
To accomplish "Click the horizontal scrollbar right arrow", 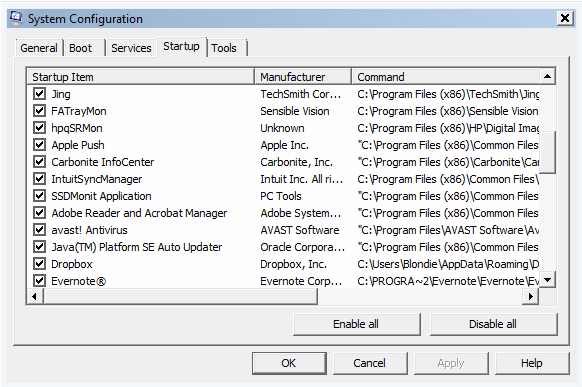I will (x=531, y=296).
